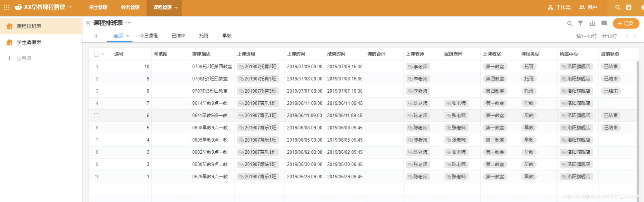Click the global search icon in header
The width and height of the screenshot is (644, 202).
pos(618,7)
